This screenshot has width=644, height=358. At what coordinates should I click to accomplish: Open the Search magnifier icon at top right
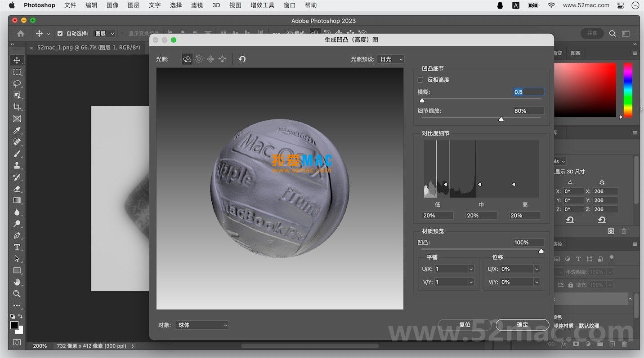pyautogui.click(x=613, y=33)
